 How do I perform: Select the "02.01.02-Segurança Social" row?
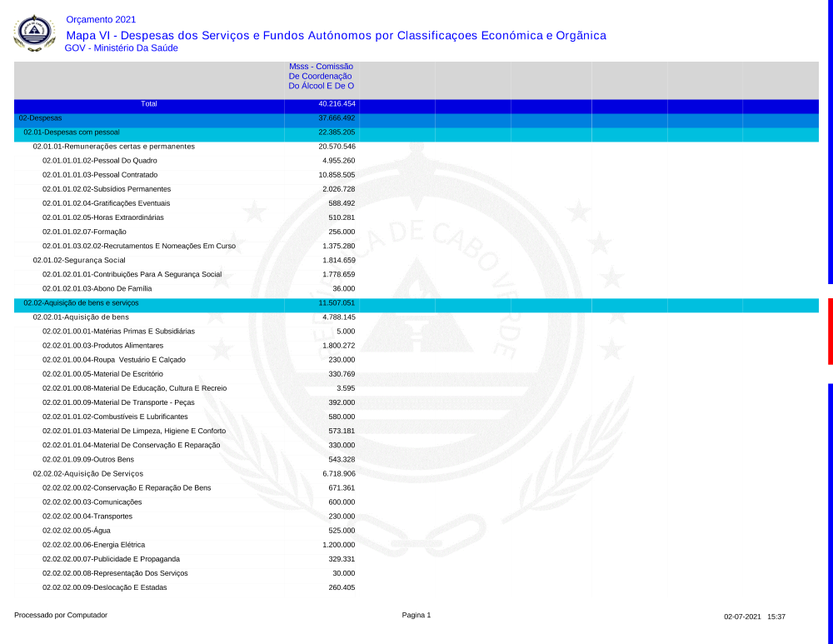point(78,260)
